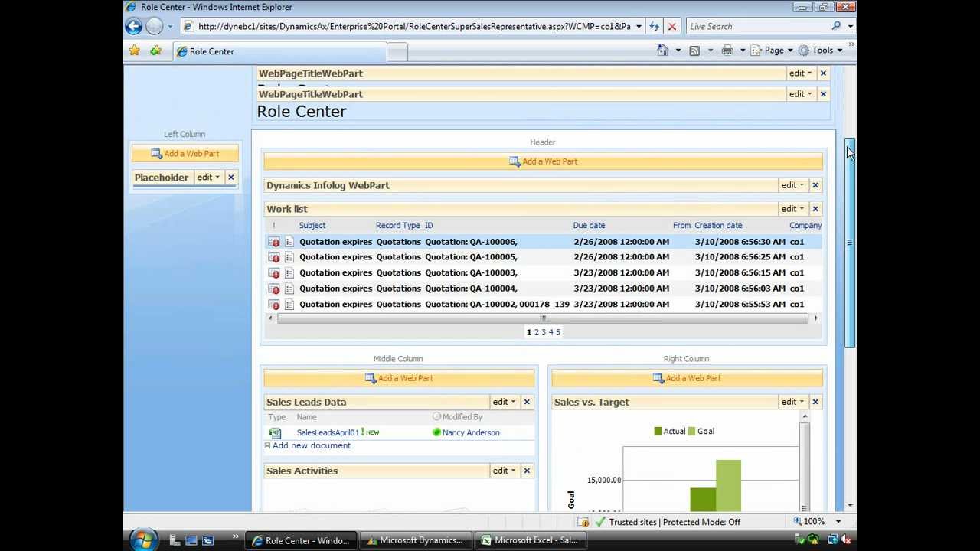Click Add a Web Part in Right Column
This screenshot has width=980, height=551.
687,378
